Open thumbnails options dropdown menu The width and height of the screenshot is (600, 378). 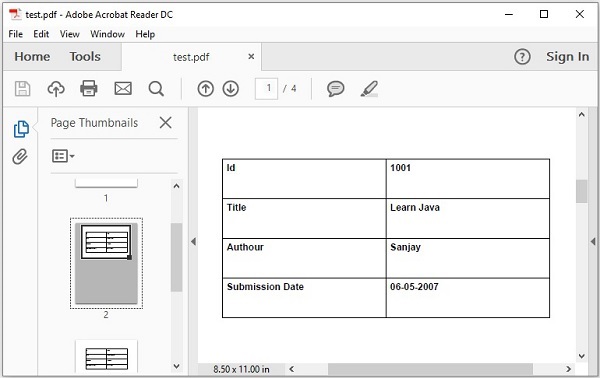tap(63, 156)
